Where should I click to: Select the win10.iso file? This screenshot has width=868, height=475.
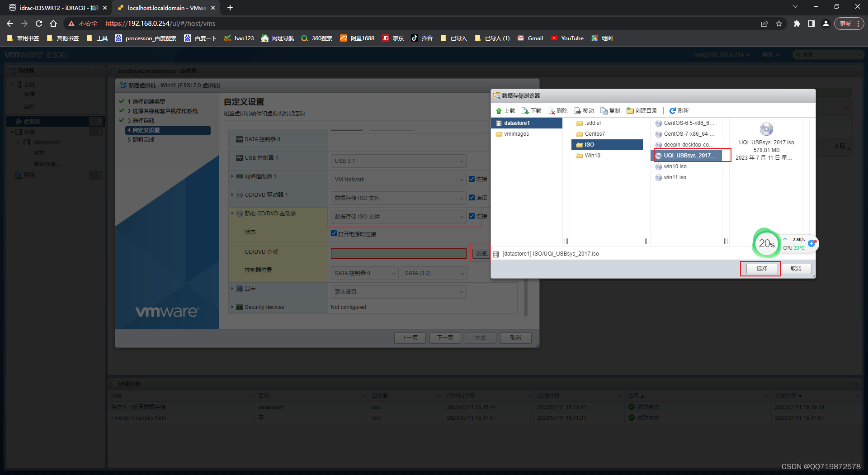pos(686,166)
